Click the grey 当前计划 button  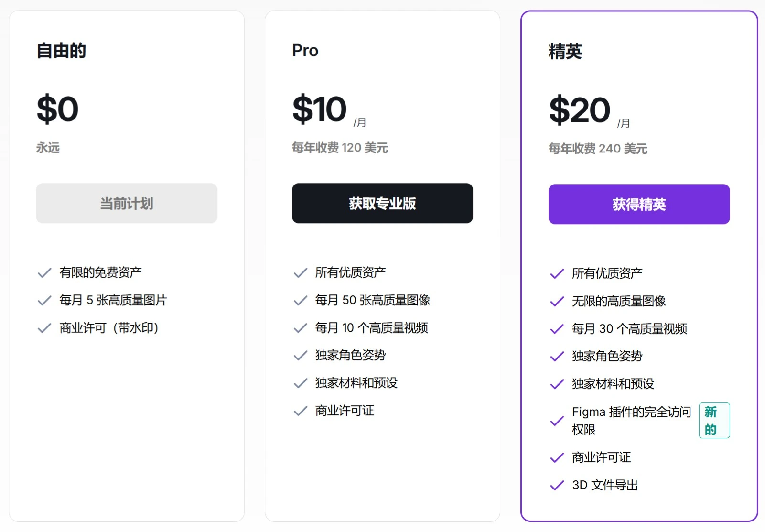pos(127,203)
